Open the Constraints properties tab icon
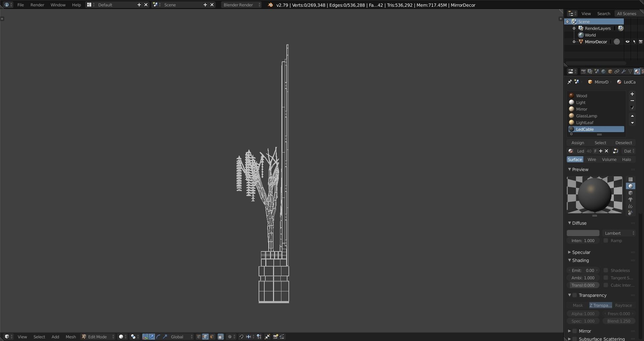The width and height of the screenshot is (644, 341). [617, 71]
